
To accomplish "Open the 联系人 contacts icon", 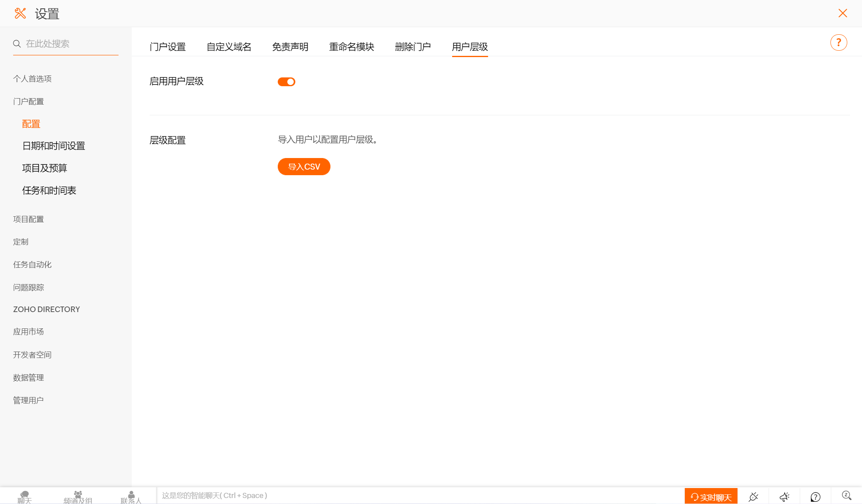I will click(x=131, y=496).
